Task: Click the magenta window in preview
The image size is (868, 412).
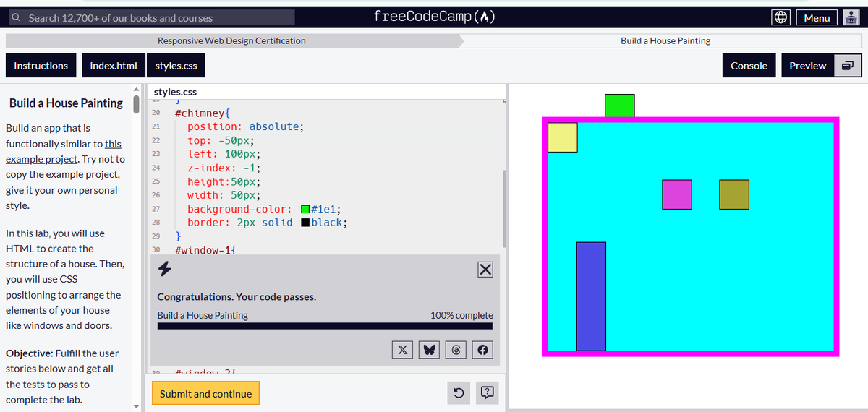Action: (x=677, y=195)
